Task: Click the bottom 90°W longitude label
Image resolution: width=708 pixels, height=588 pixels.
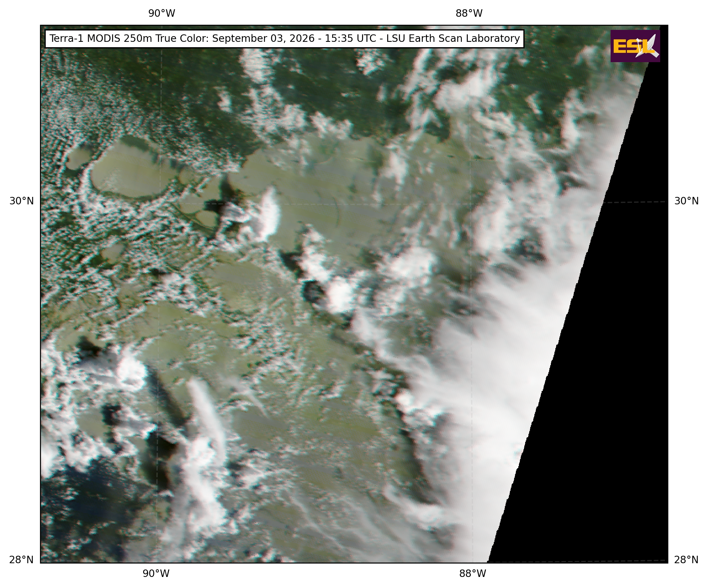Action: (156, 573)
